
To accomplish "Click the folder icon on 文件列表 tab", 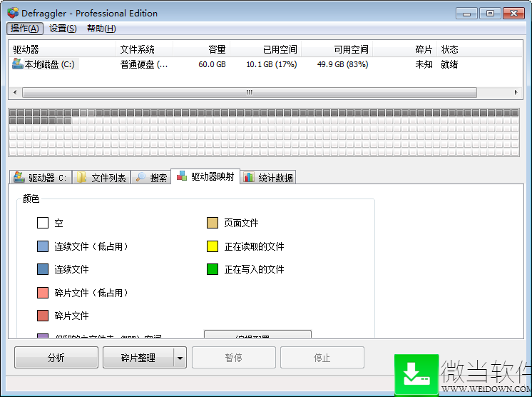I will click(x=81, y=177).
